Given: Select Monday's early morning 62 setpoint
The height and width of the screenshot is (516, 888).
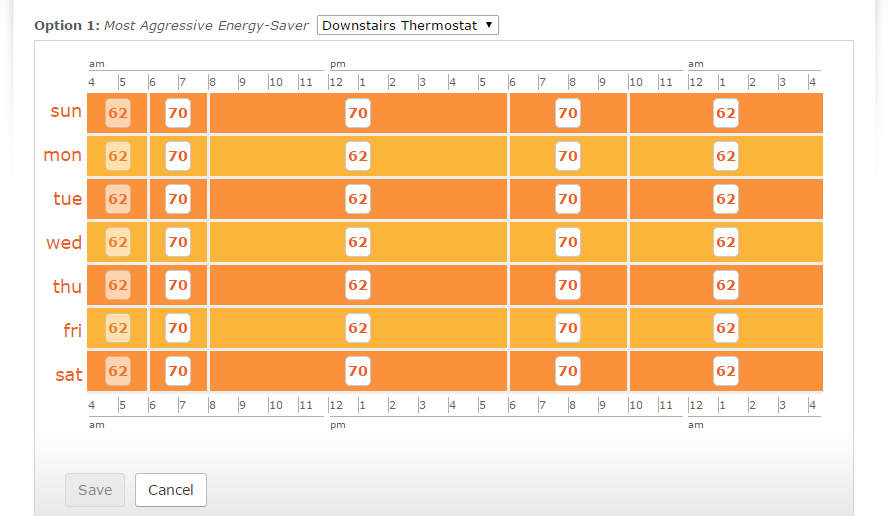Looking at the screenshot, I should (118, 156).
